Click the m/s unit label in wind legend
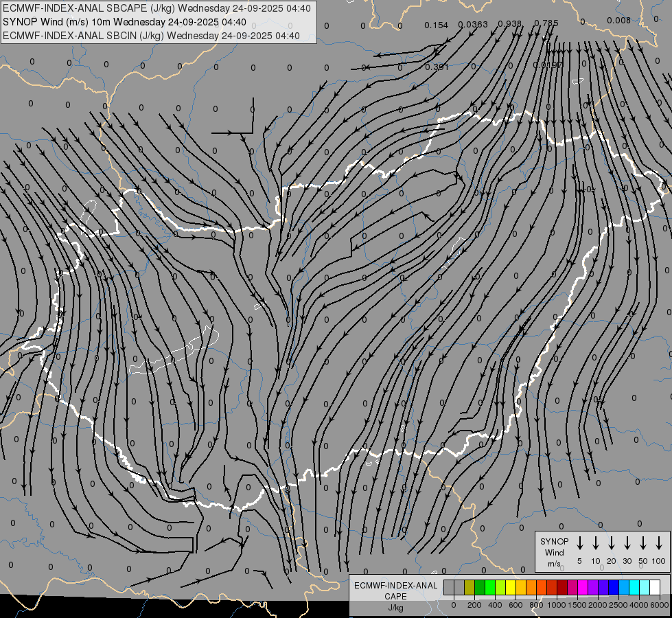The width and height of the screenshot is (672, 618). click(554, 564)
